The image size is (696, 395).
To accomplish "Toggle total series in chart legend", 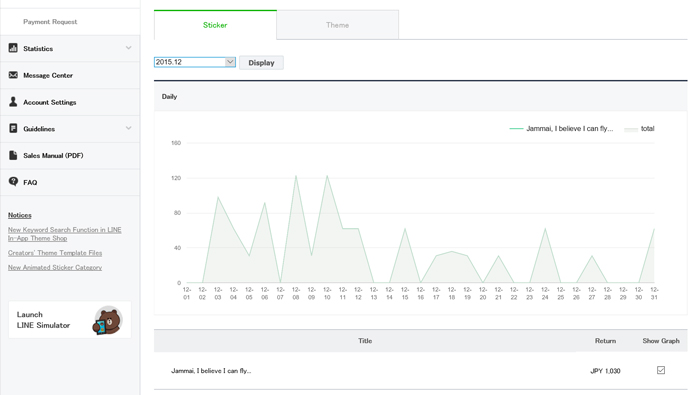I will tap(639, 129).
